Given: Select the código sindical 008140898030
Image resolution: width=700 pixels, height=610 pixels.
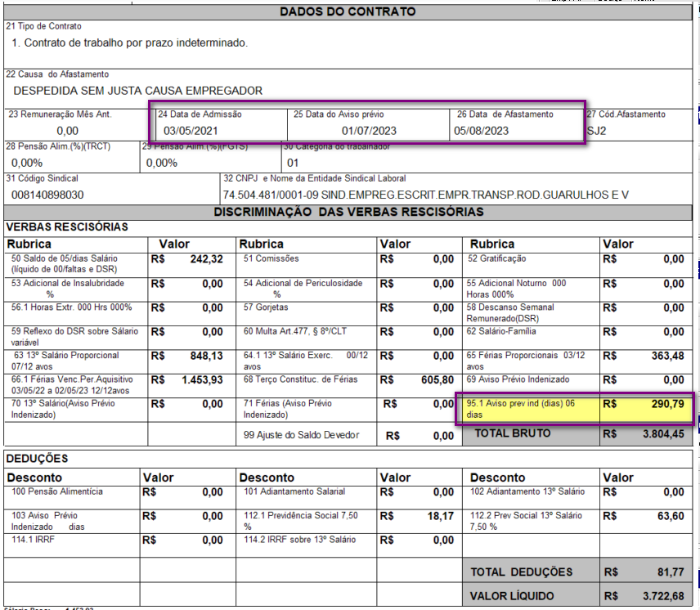Looking at the screenshot, I should click(x=47, y=195).
